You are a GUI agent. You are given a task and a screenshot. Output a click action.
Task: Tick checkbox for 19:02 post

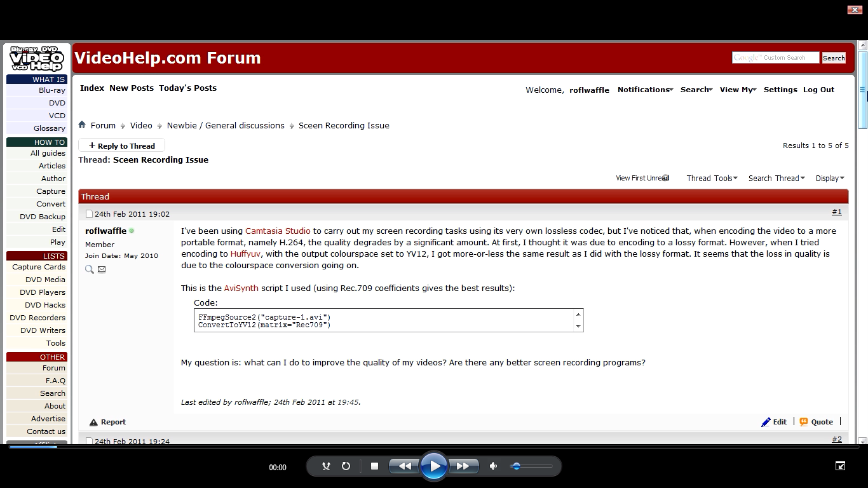(x=89, y=214)
